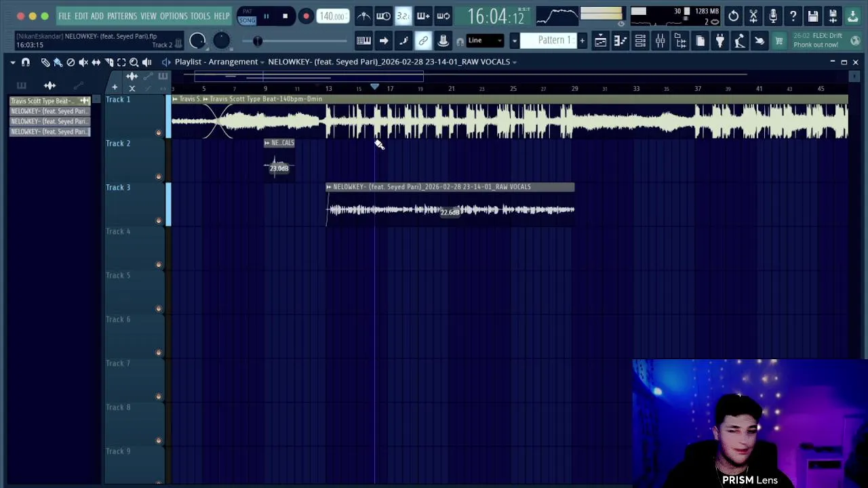Screen dimensions: 868x488
Task: Select the Delete tool
Action: (71, 62)
